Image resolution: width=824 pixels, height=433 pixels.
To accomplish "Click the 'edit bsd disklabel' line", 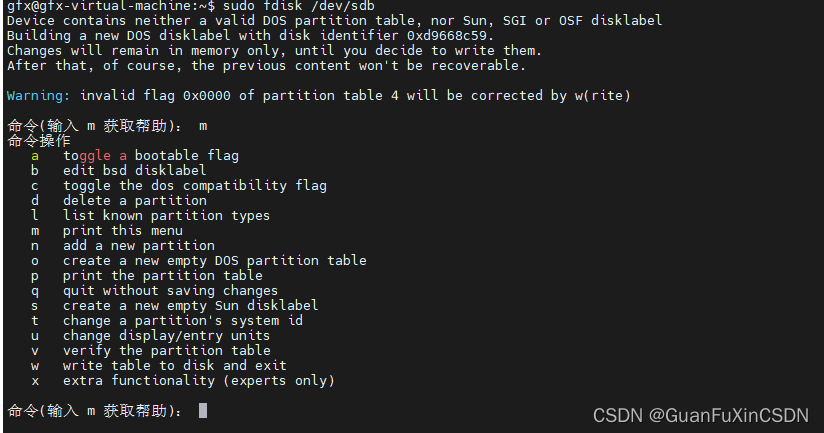I will click(x=134, y=170).
